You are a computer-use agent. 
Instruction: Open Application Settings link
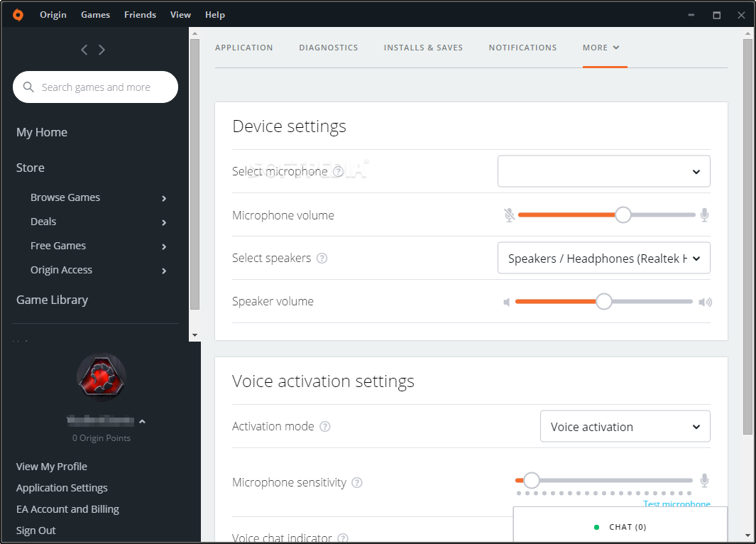62,488
